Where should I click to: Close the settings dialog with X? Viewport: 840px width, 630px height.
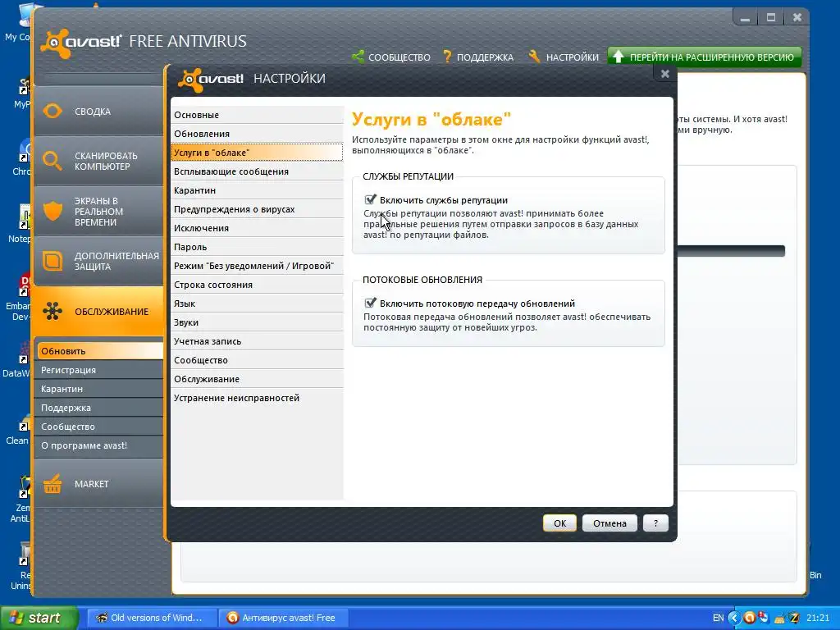(x=664, y=73)
